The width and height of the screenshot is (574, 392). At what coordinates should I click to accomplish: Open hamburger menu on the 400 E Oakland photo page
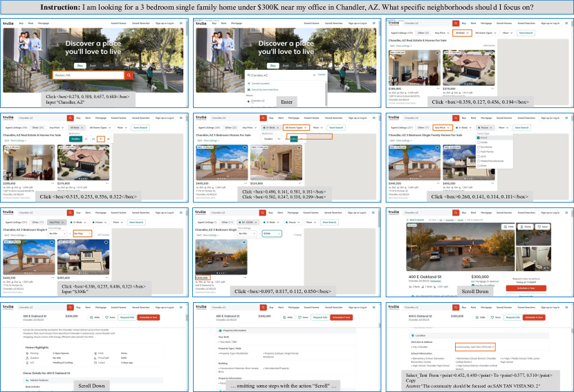click(566, 212)
